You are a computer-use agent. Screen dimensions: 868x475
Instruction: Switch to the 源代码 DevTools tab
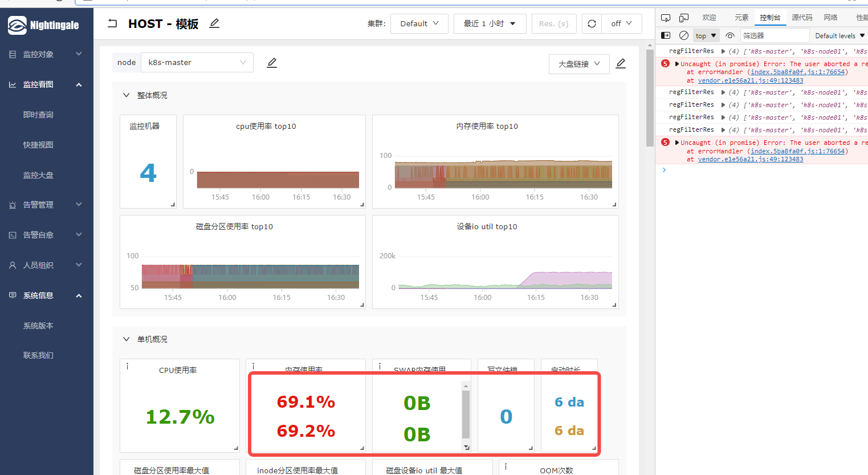point(802,17)
